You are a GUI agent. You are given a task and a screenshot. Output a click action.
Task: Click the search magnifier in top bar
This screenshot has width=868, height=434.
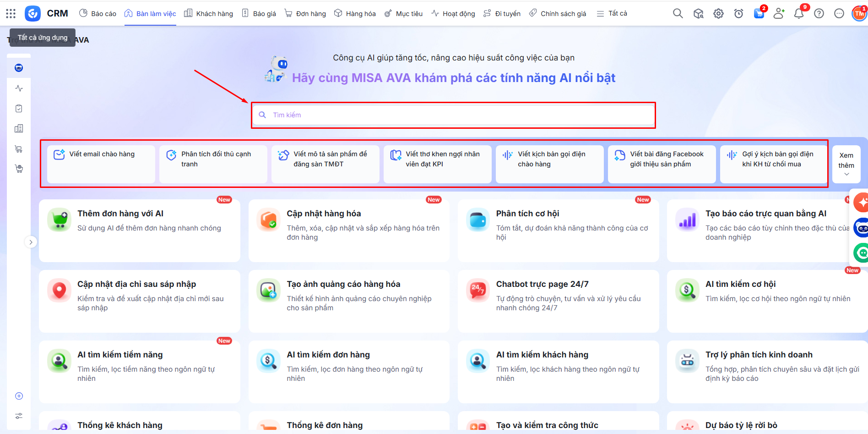[x=678, y=14]
